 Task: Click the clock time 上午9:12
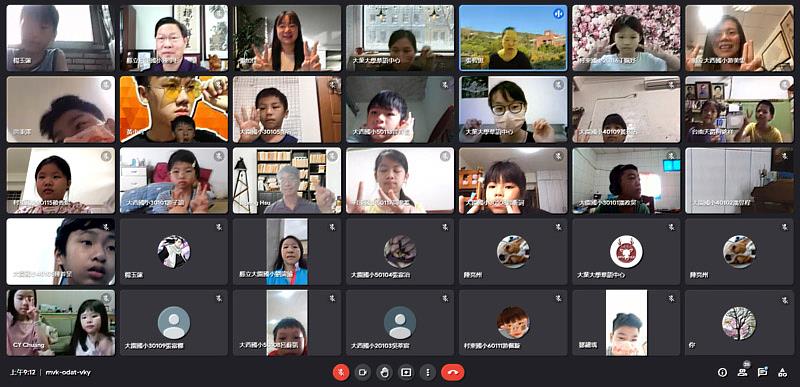(x=22, y=372)
